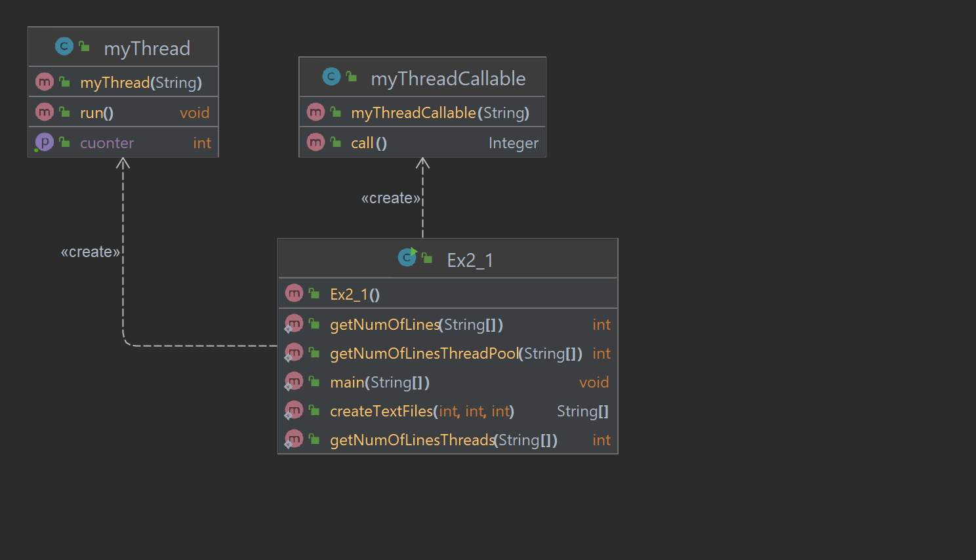Select the class icon beside myThreadCallable

click(x=331, y=77)
